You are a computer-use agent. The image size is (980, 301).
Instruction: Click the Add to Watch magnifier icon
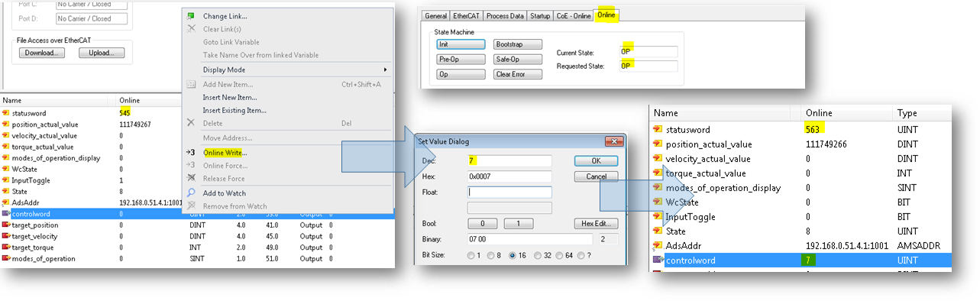click(x=191, y=193)
